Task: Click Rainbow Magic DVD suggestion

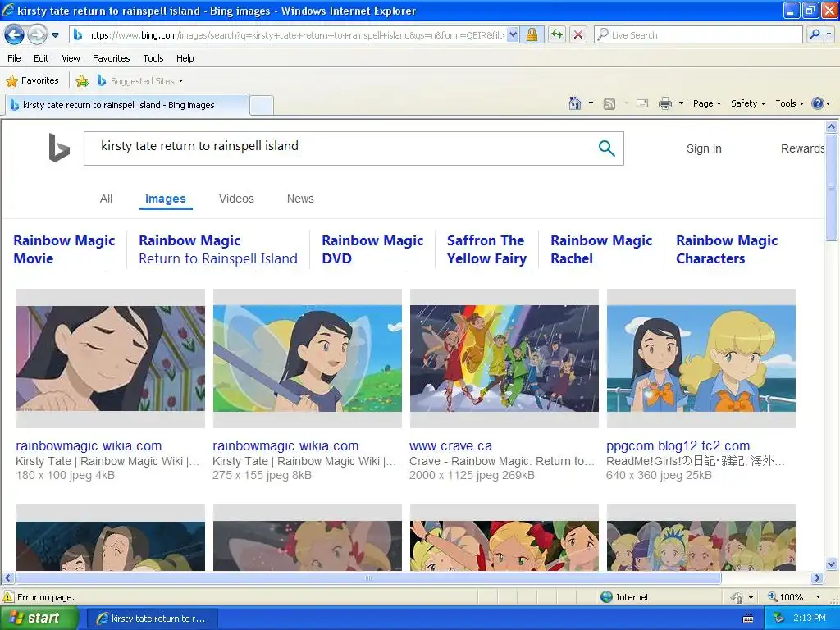Action: click(372, 249)
